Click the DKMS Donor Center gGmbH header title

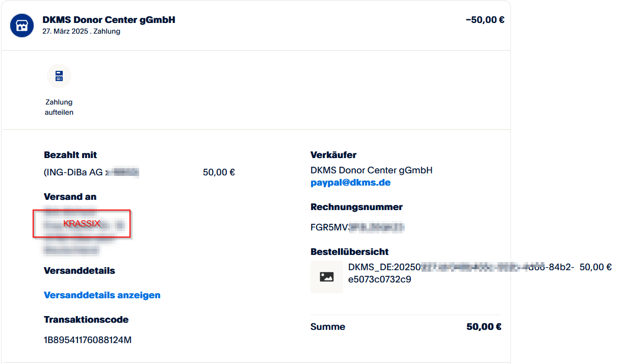click(x=109, y=20)
